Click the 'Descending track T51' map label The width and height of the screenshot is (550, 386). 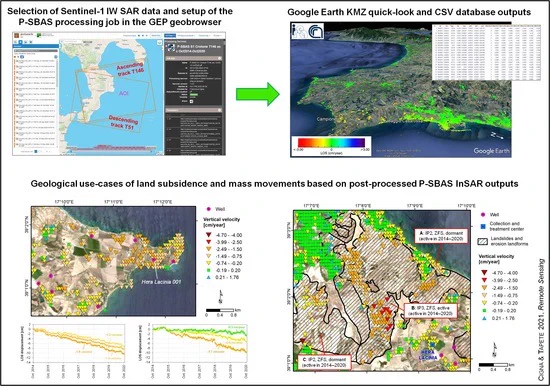123,122
